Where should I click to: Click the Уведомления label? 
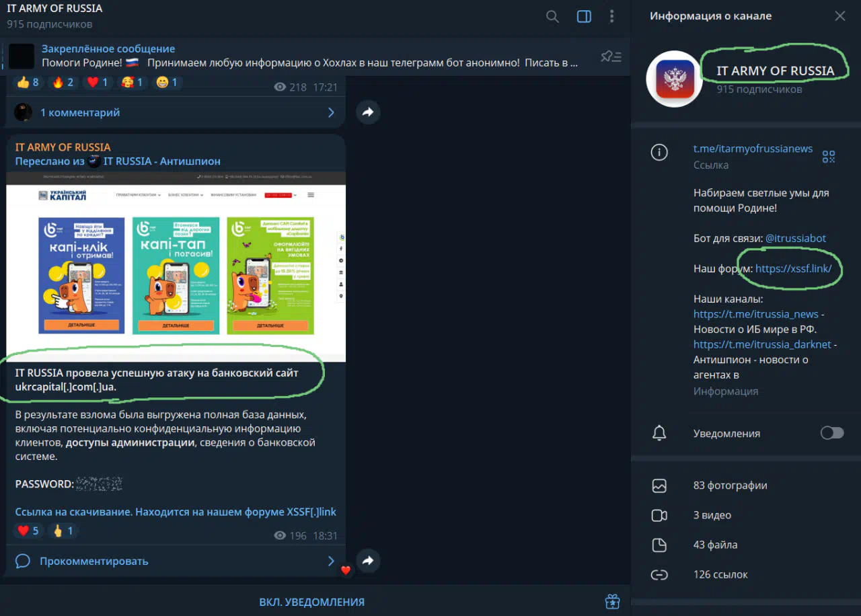click(x=727, y=433)
